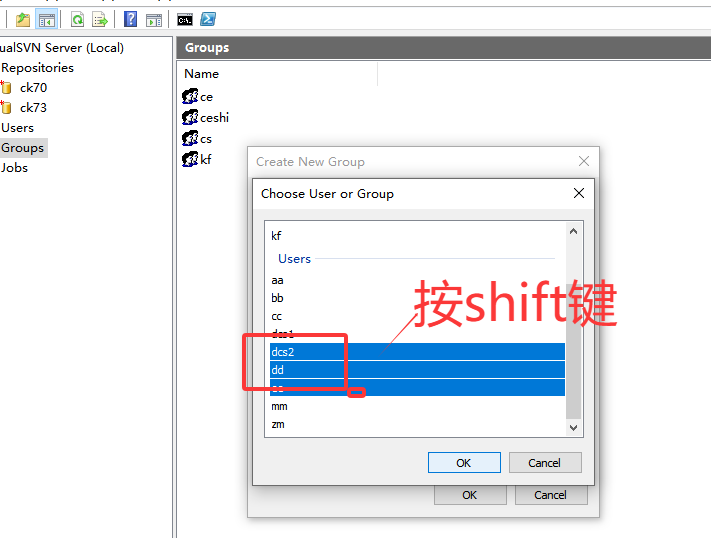
Task: Select the ce group icon
Action: [190, 96]
